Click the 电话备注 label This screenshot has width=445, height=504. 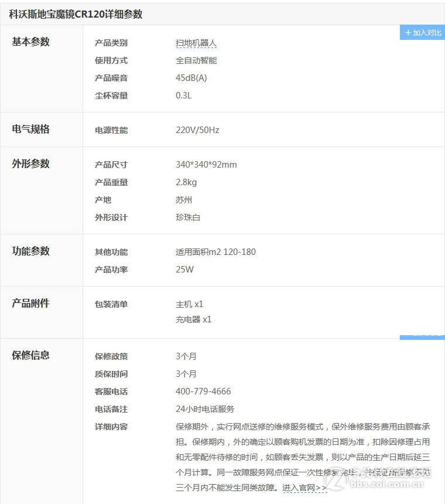click(111, 409)
